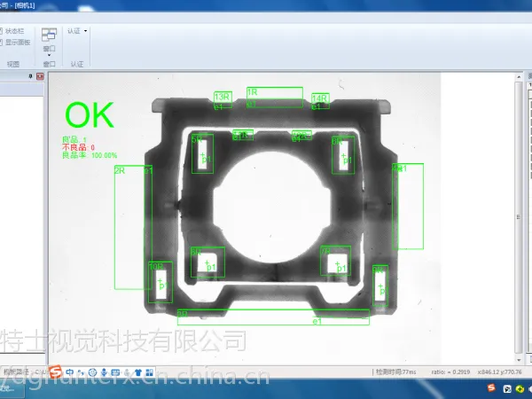Click the [相机1] title bar text
Image resolution: width=532 pixels, height=399 pixels.
[25, 5]
